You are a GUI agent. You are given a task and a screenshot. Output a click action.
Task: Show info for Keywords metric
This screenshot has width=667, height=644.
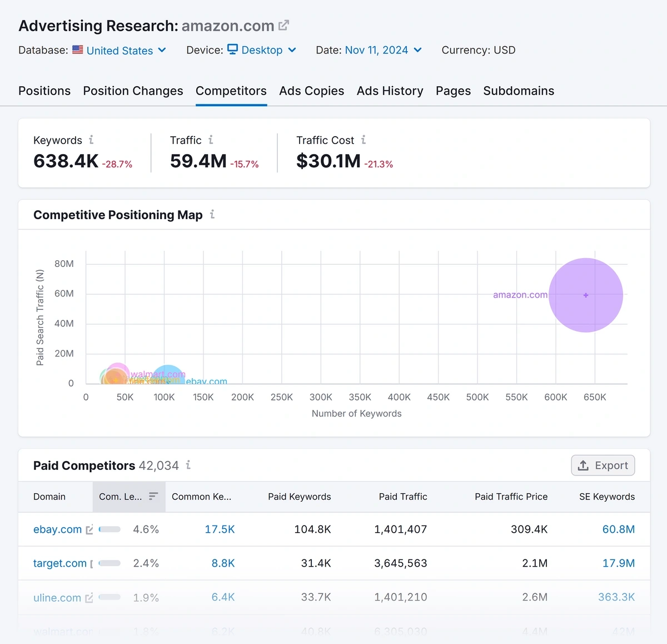pyautogui.click(x=91, y=140)
